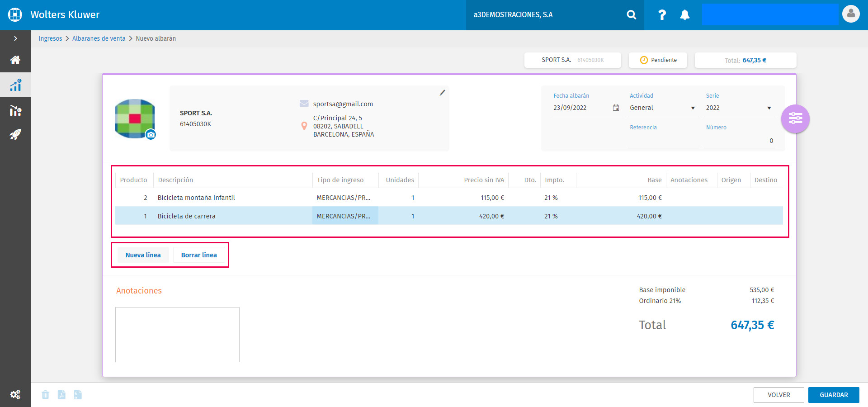
Task: Click the PDF export icon in bottom bar
Action: (x=61, y=395)
